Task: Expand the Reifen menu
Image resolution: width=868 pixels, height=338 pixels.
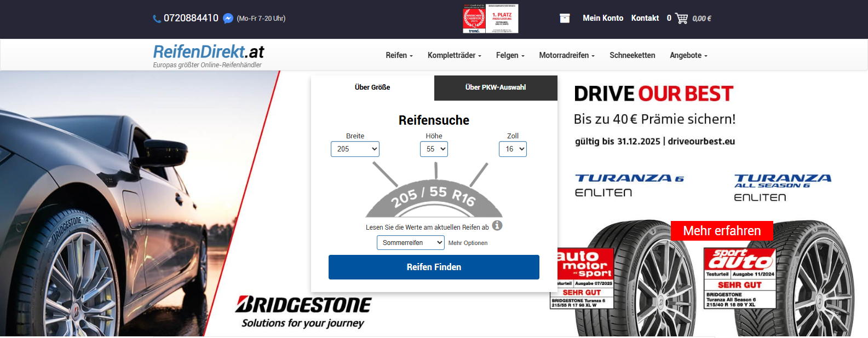Action: coord(399,55)
